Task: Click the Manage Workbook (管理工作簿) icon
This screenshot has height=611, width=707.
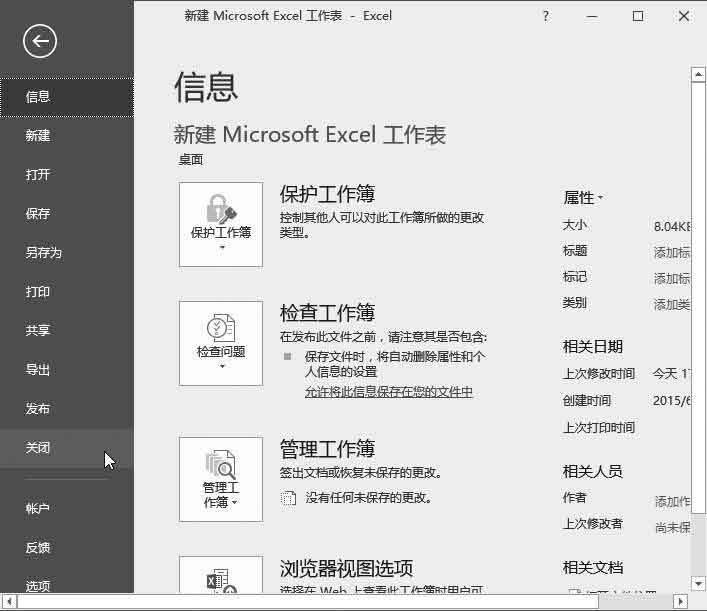Action: 221,464
